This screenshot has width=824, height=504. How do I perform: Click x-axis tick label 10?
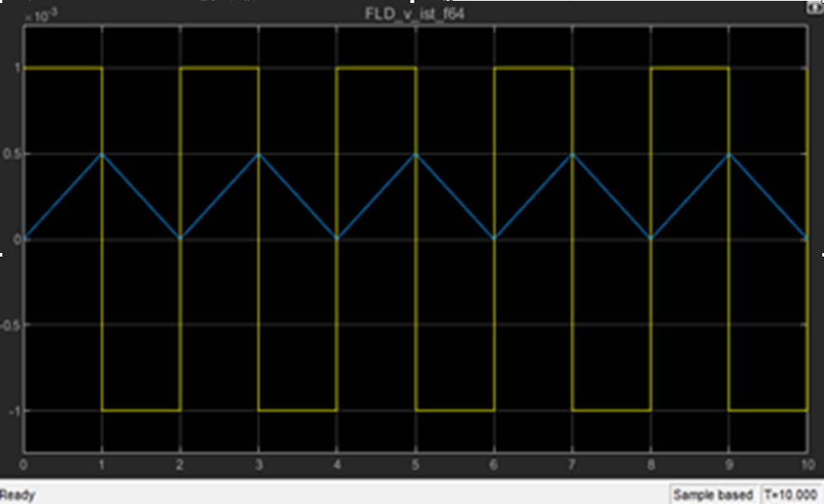[x=806, y=465]
